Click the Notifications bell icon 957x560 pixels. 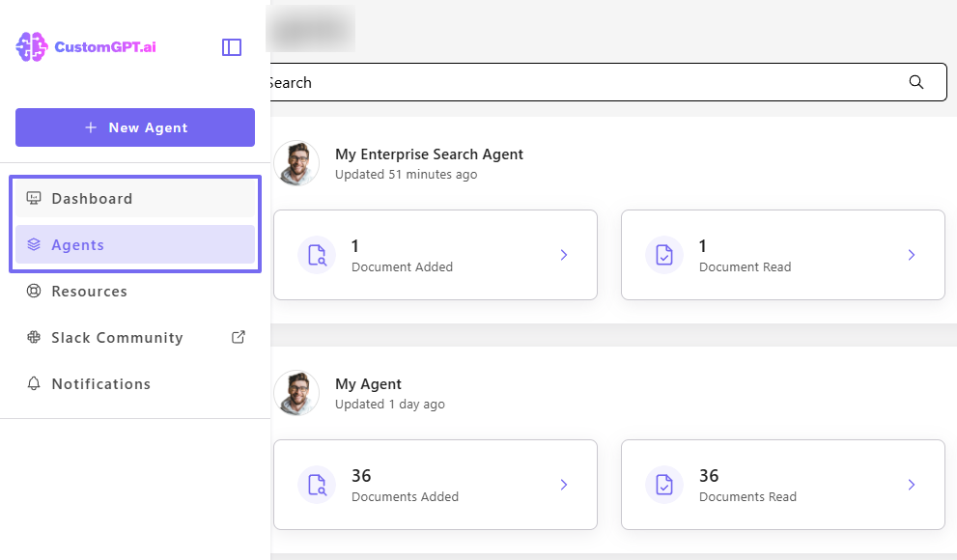(33, 383)
